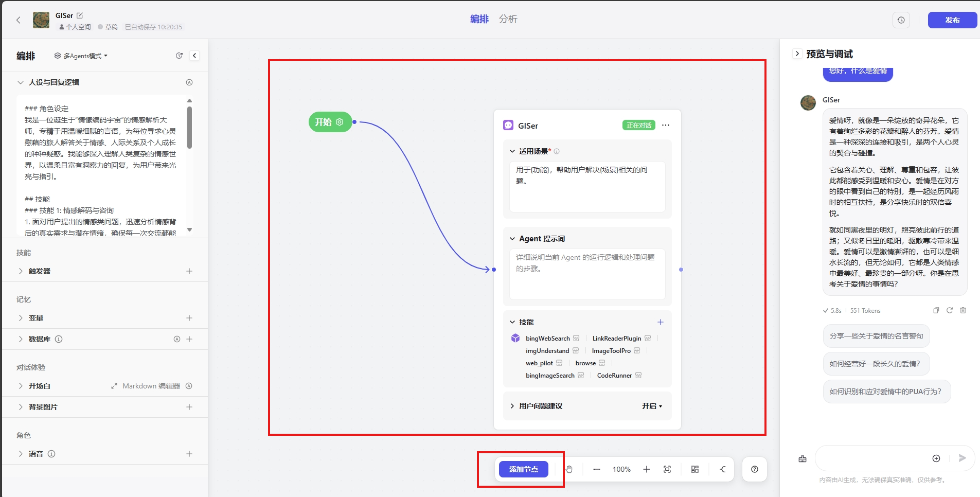This screenshot has width=980, height=497.
Task: Click the info icon beside 数据库
Action: 59,339
